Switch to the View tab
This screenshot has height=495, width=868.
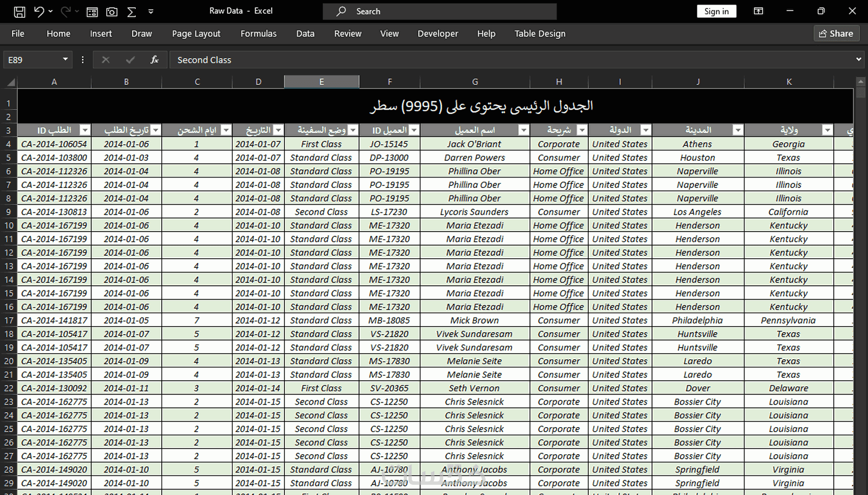point(390,34)
